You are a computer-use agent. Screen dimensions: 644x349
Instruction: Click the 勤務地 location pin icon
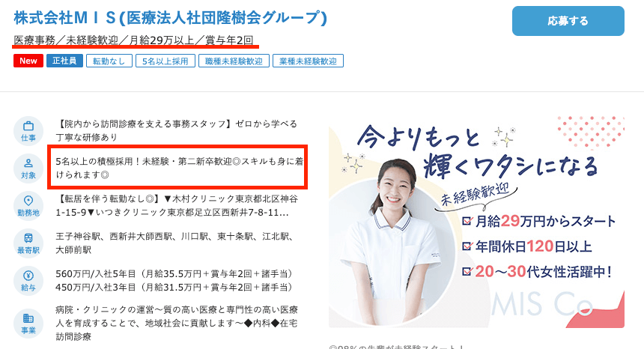pyautogui.click(x=28, y=206)
